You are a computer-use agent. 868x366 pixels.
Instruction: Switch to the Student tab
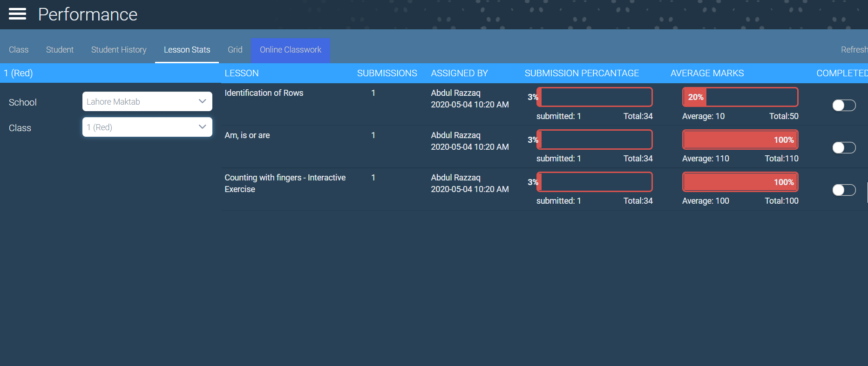60,50
